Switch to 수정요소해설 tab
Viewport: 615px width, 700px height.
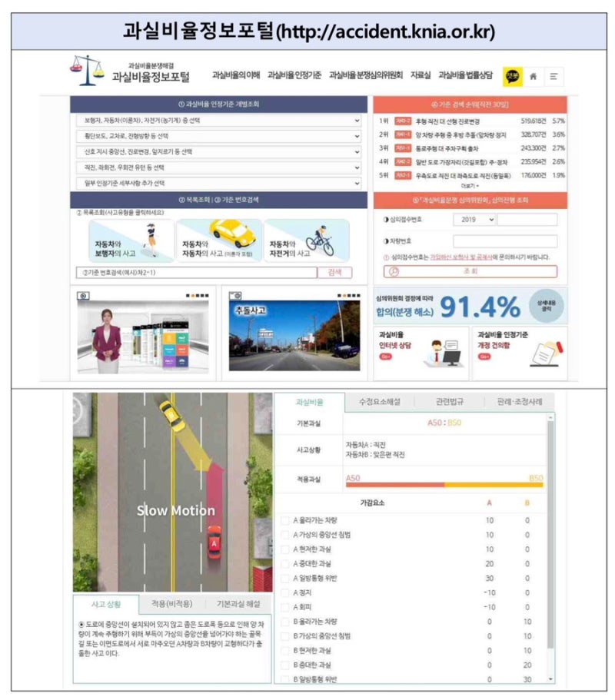[x=380, y=402]
